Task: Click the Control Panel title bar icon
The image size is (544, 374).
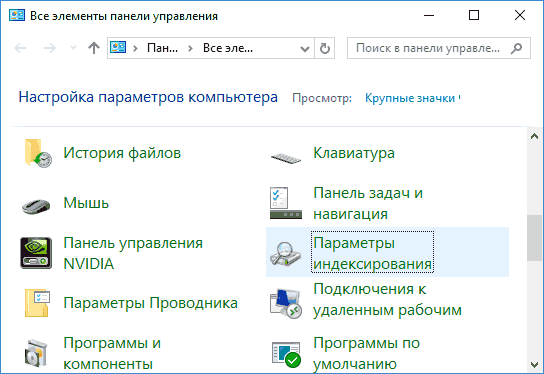Action: click(x=17, y=15)
